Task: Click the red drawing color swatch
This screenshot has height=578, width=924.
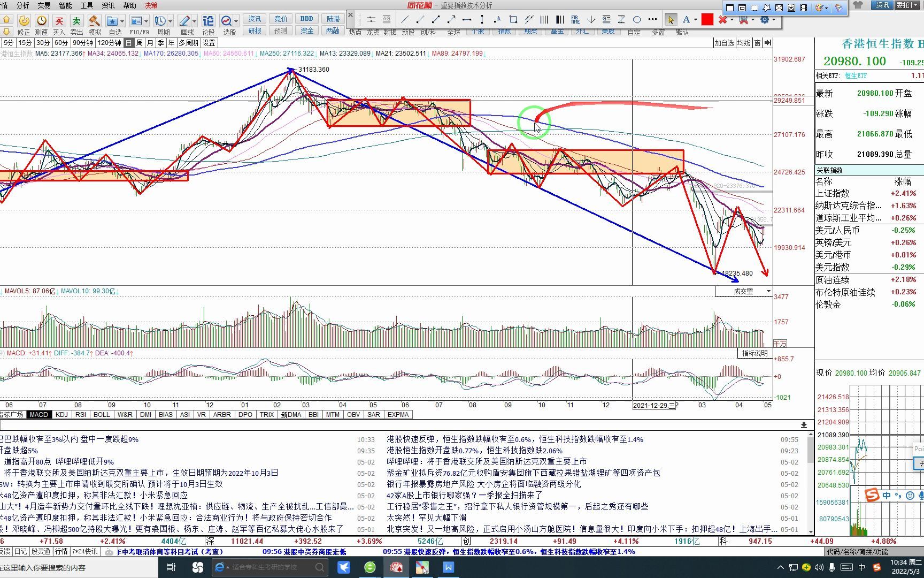Action: click(707, 20)
